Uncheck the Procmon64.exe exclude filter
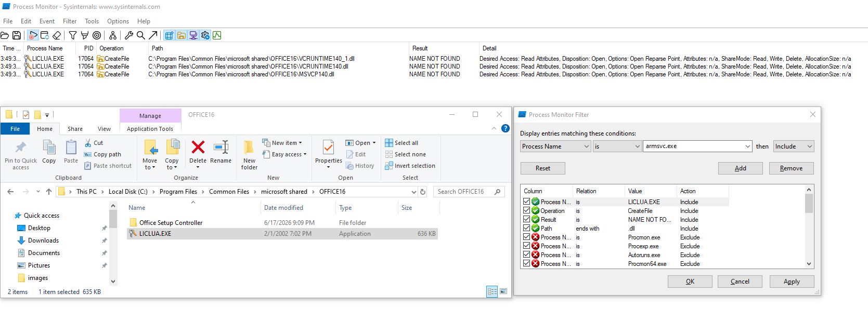This screenshot has height=321, width=868. coord(526,263)
